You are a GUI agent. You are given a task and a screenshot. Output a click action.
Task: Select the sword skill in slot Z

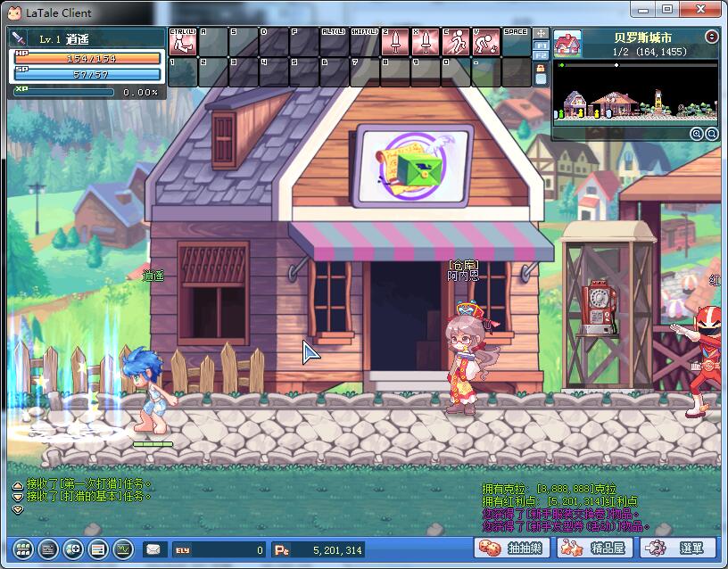[394, 42]
